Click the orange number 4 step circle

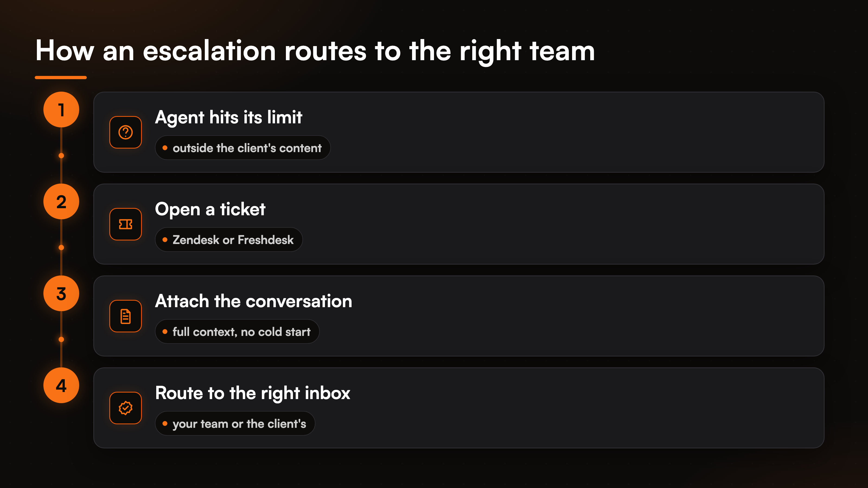click(61, 386)
